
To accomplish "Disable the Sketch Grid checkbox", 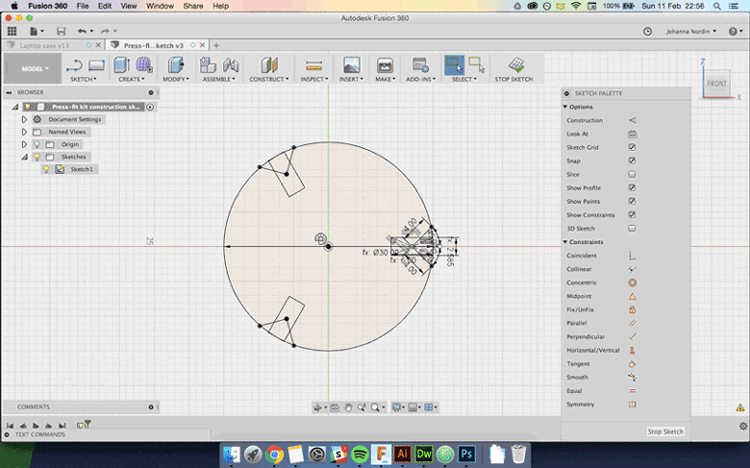I will pyautogui.click(x=632, y=147).
